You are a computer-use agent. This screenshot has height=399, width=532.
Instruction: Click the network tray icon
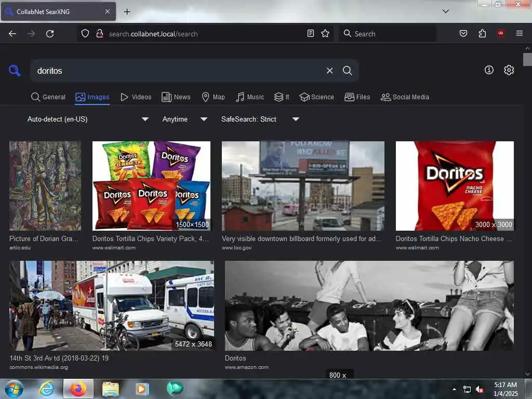point(467,390)
